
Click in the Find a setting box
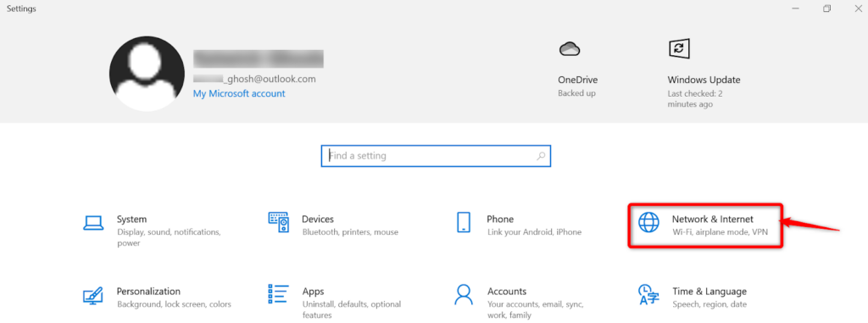(x=436, y=156)
